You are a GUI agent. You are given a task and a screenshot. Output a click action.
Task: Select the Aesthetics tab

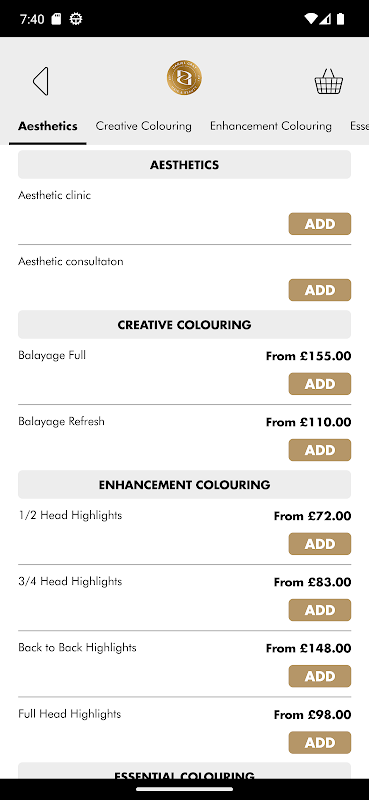[x=47, y=126]
